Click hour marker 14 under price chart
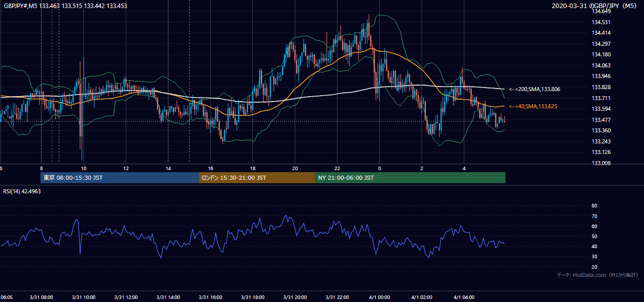Viewport: 644px width, 302px height. coord(168,169)
